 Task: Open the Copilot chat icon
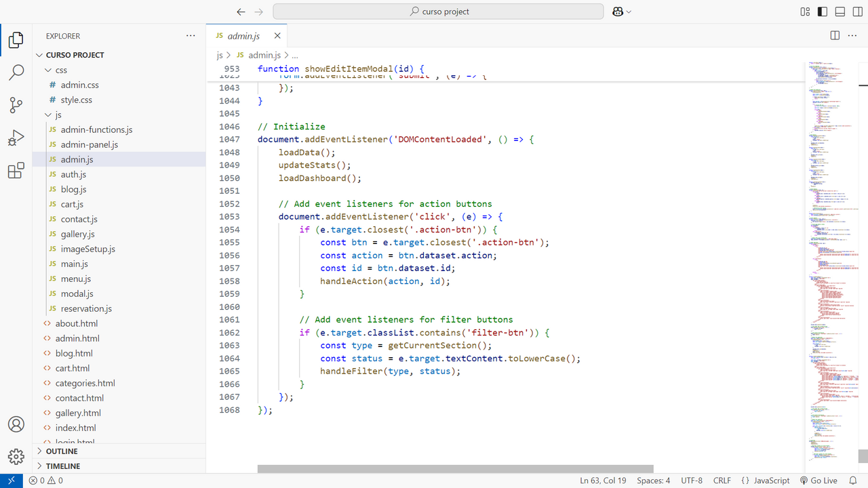point(618,12)
